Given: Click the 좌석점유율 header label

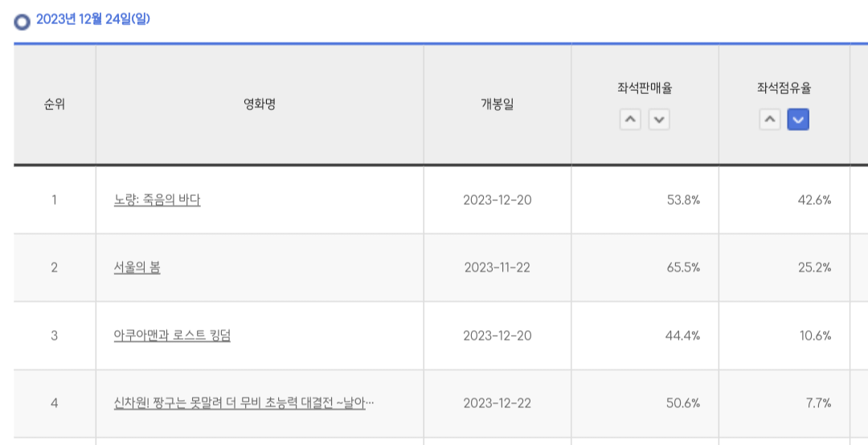Looking at the screenshot, I should [x=784, y=88].
